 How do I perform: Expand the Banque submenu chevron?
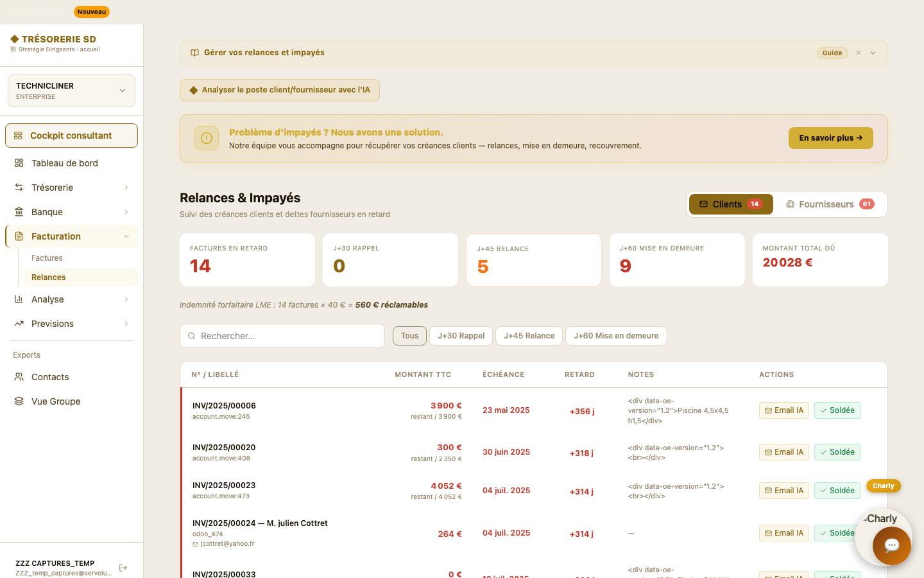point(126,212)
